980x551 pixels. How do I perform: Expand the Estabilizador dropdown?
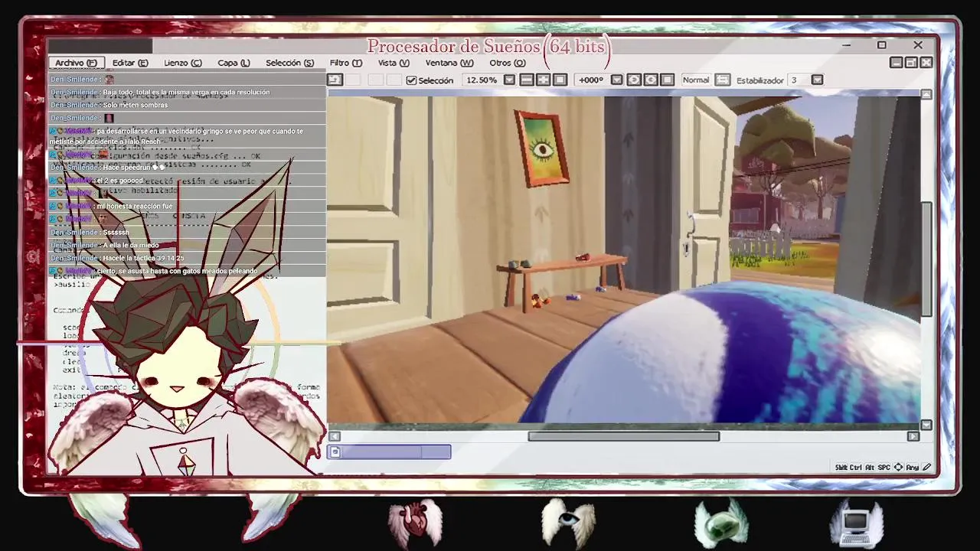click(817, 80)
